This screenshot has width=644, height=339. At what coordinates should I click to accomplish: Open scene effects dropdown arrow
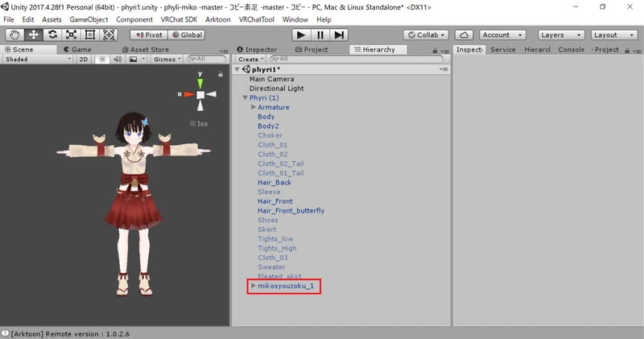coord(143,59)
